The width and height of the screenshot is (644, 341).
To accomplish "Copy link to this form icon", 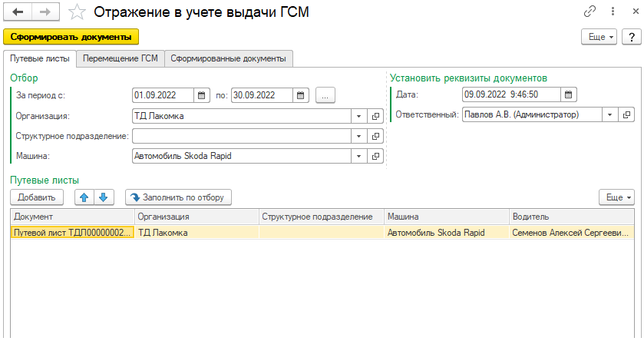I will tap(590, 12).
